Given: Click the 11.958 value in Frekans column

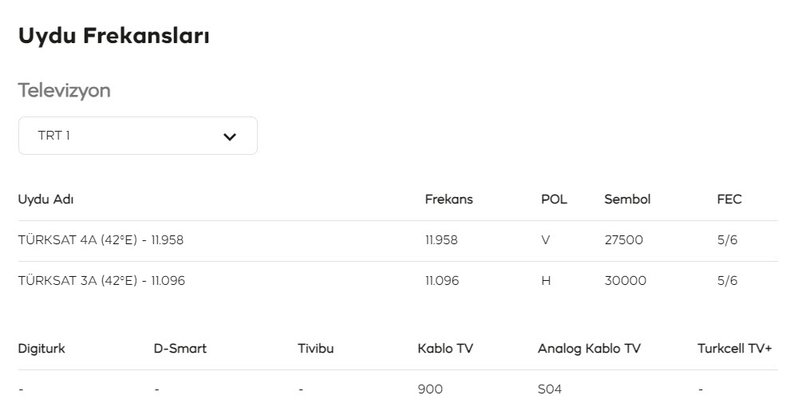Looking at the screenshot, I should coord(441,240).
